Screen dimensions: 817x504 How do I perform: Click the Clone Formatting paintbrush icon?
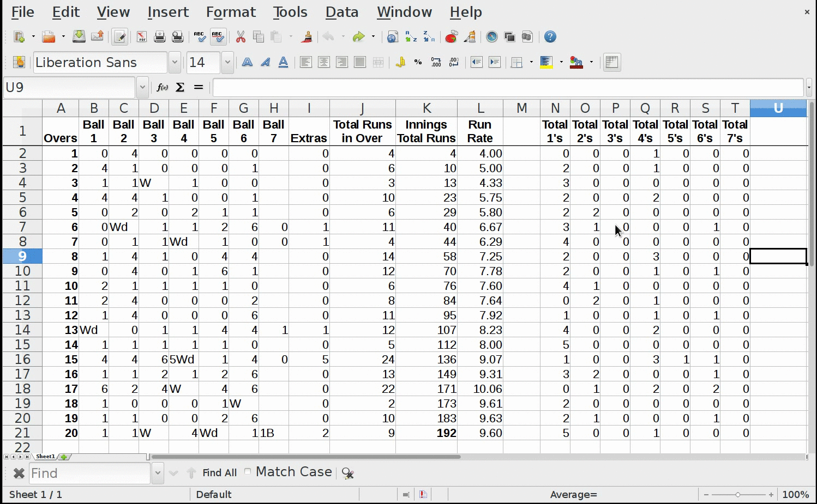(307, 37)
